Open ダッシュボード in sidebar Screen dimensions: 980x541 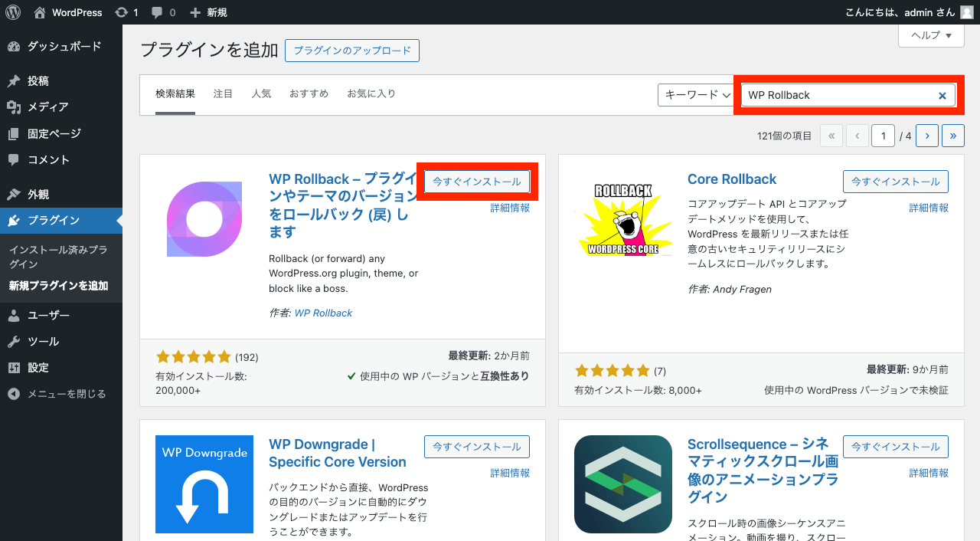point(61,47)
